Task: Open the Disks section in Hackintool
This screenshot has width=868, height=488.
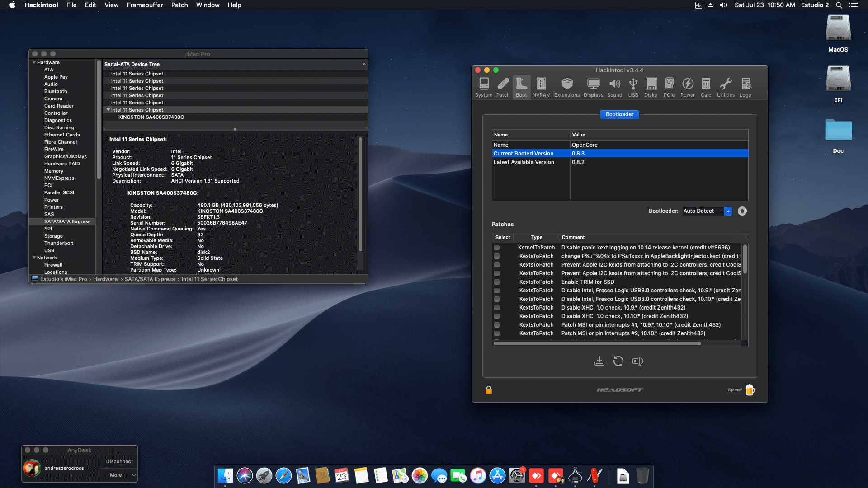Action: [x=651, y=87]
